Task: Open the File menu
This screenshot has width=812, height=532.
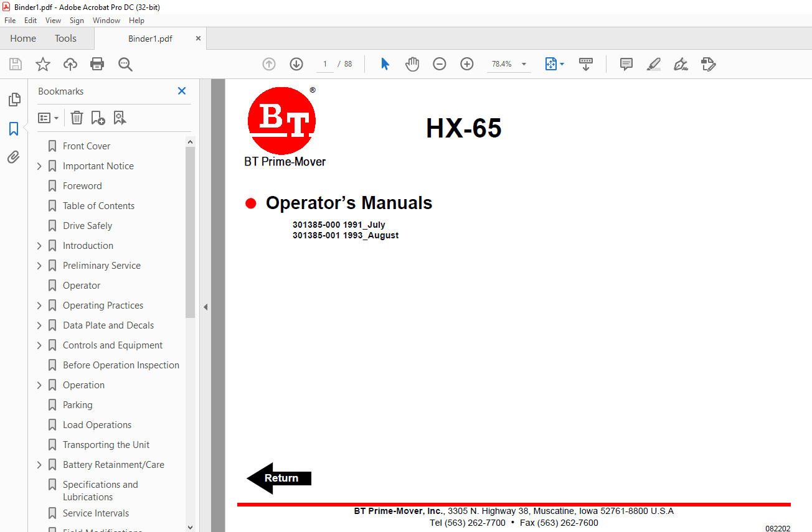Action: 10,21
